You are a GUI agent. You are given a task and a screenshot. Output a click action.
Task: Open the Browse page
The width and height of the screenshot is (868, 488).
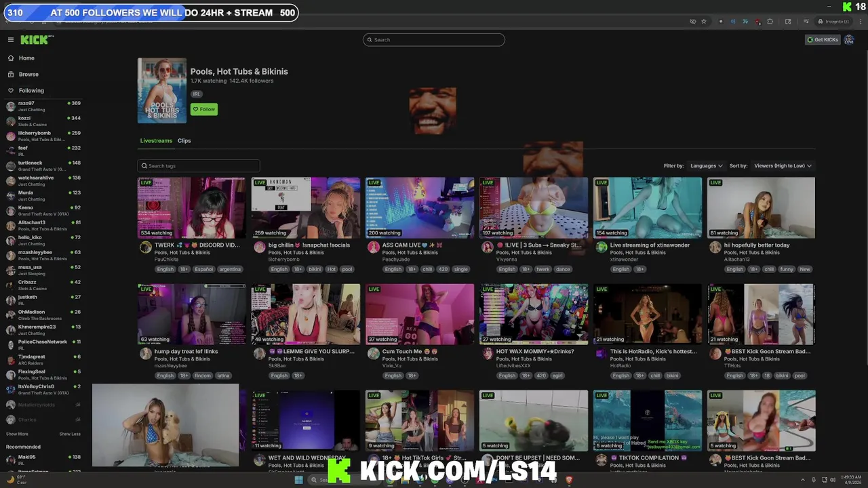(28, 75)
